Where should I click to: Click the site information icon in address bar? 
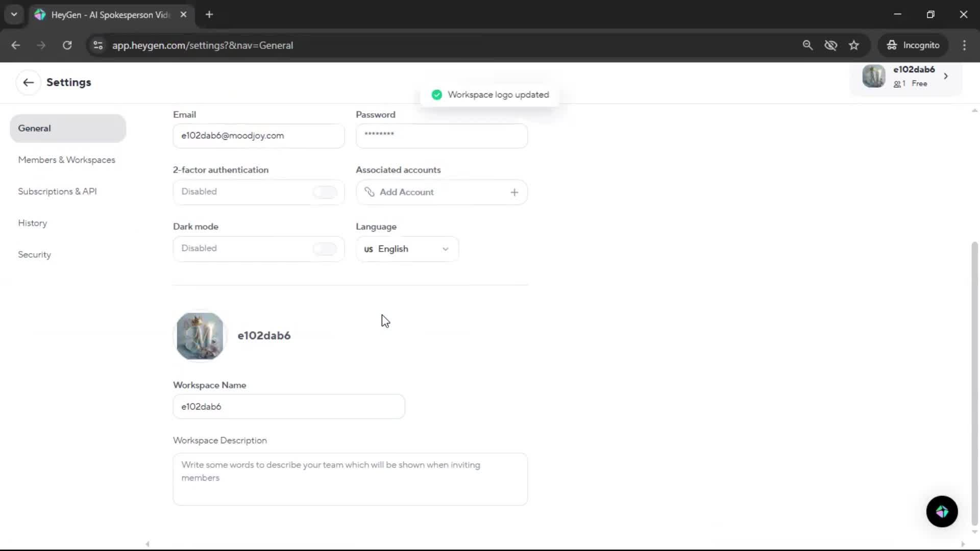point(98,45)
